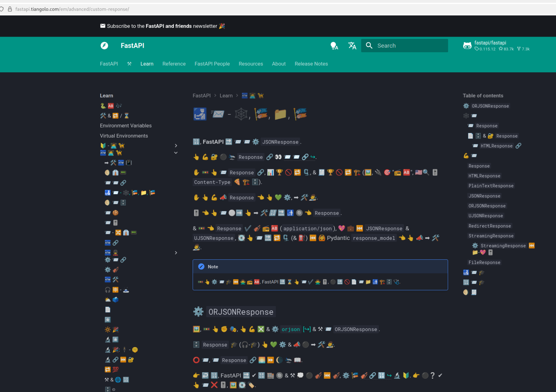
Task: Select the hammer emoji navigation tab
Action: (x=129, y=64)
